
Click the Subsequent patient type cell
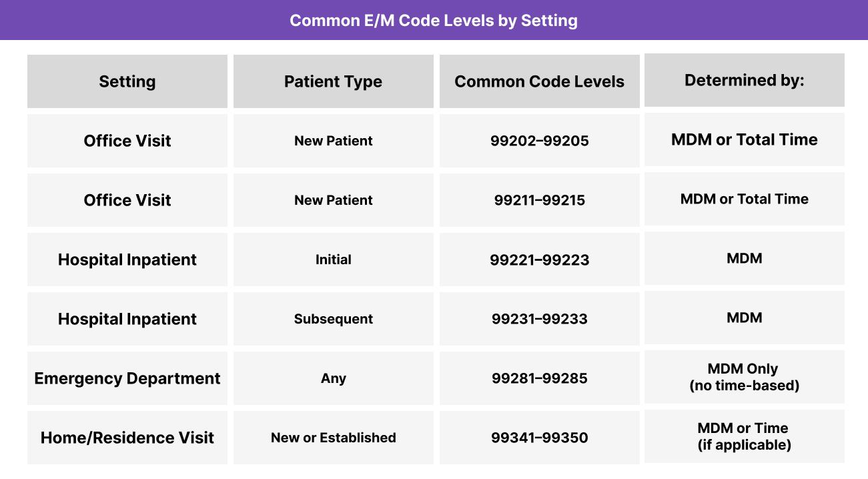pos(333,319)
